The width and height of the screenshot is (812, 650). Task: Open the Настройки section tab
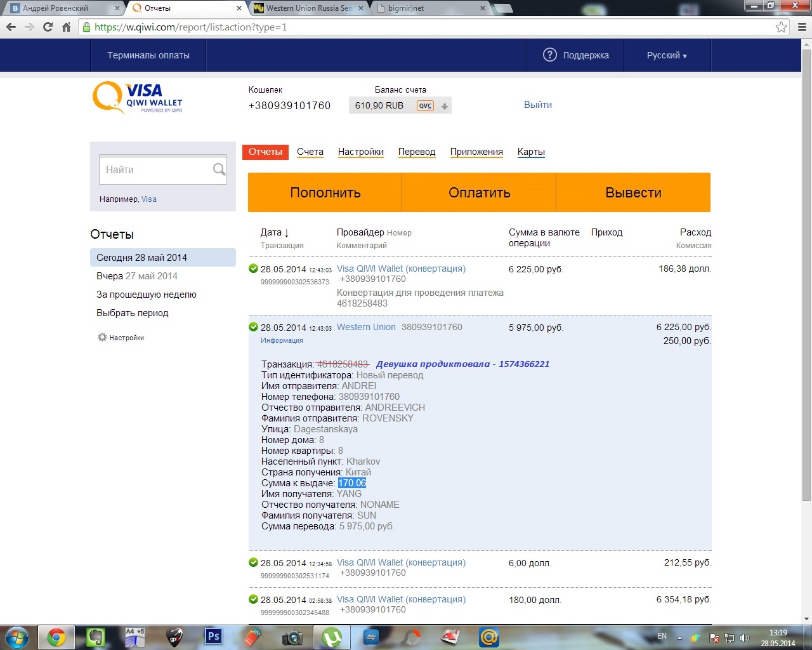click(x=361, y=152)
